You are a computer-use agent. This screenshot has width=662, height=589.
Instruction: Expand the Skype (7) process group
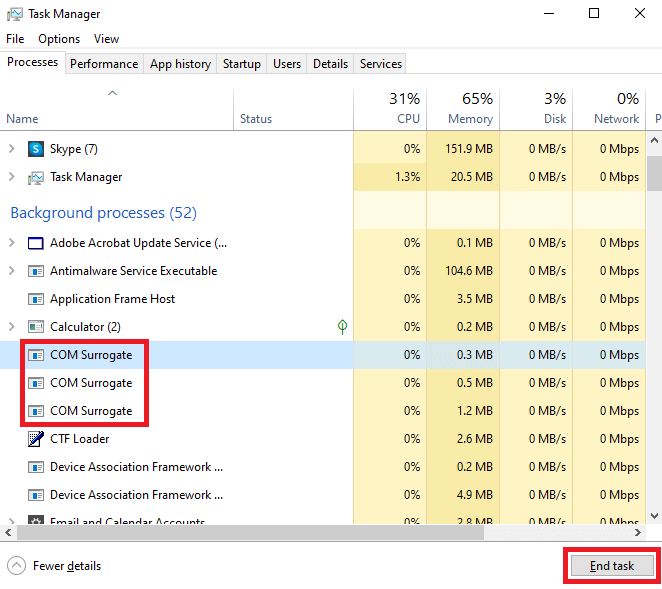point(12,149)
